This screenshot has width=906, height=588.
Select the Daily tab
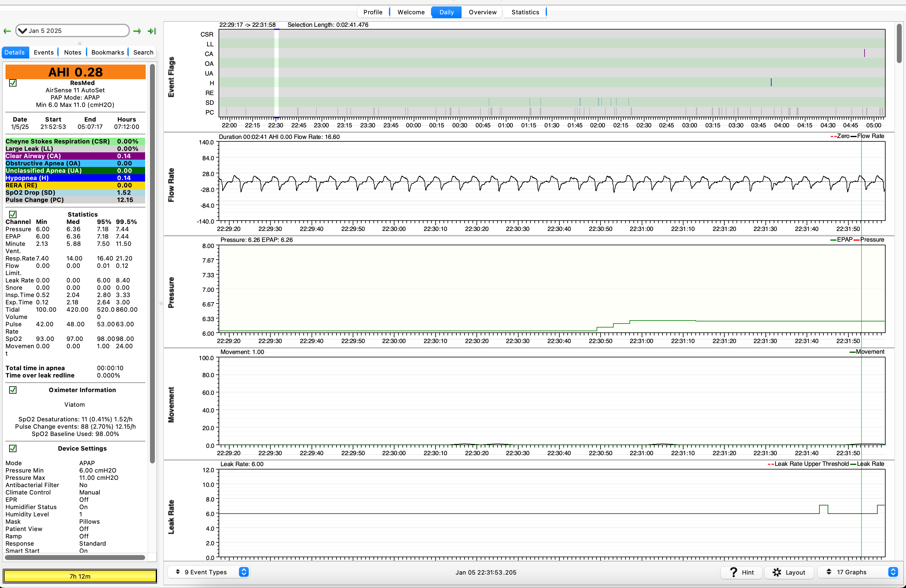click(447, 12)
